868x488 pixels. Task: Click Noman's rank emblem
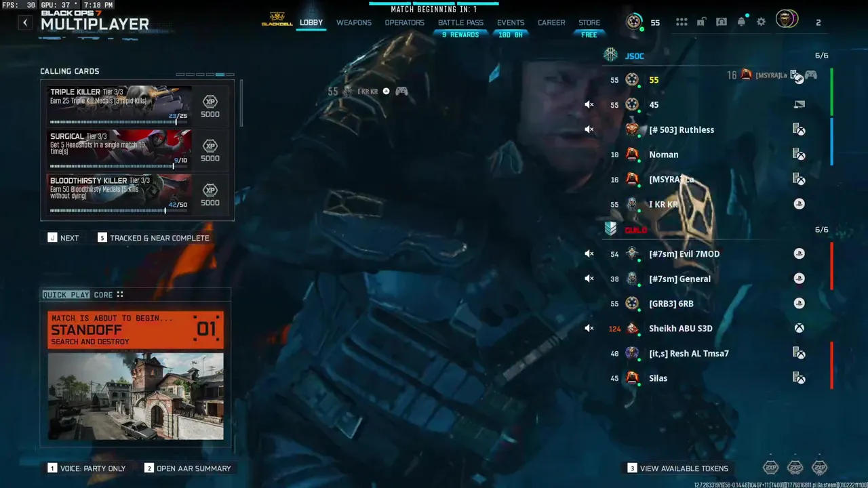click(x=632, y=155)
